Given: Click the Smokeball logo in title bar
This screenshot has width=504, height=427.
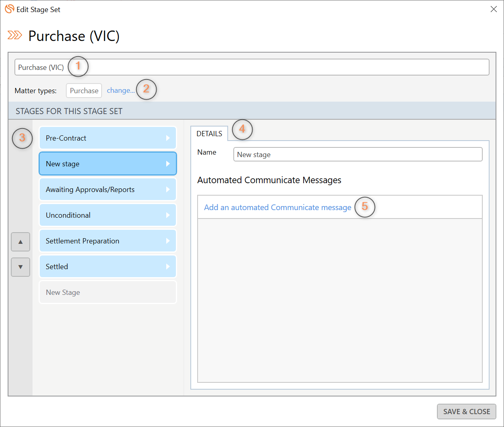Looking at the screenshot, I should pyautogui.click(x=9, y=9).
